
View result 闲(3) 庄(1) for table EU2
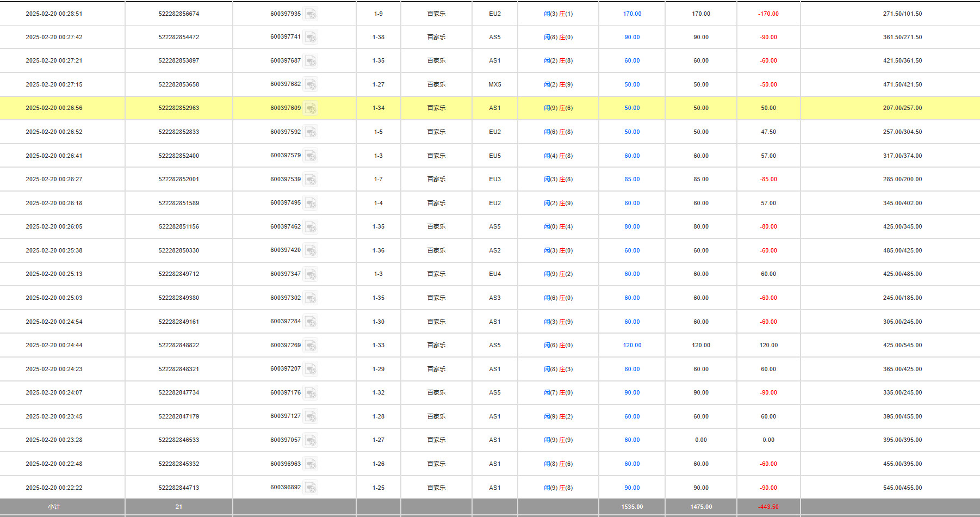click(x=558, y=14)
